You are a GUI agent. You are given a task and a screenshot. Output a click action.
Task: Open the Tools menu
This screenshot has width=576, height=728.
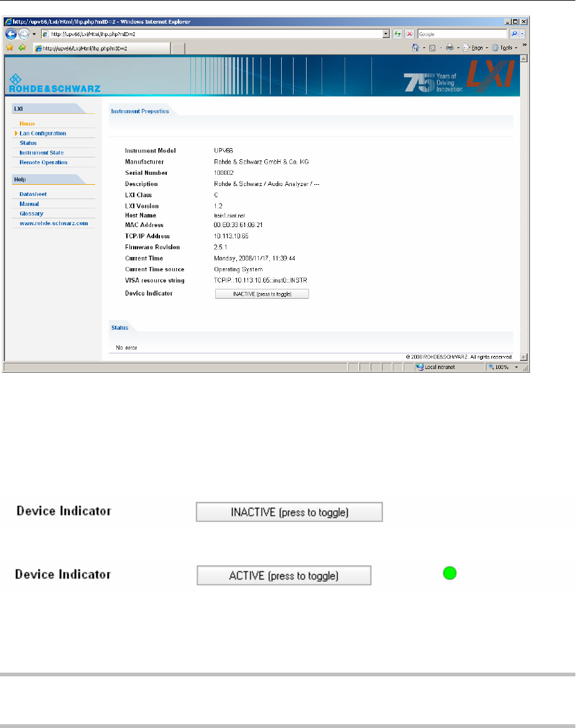pos(504,48)
